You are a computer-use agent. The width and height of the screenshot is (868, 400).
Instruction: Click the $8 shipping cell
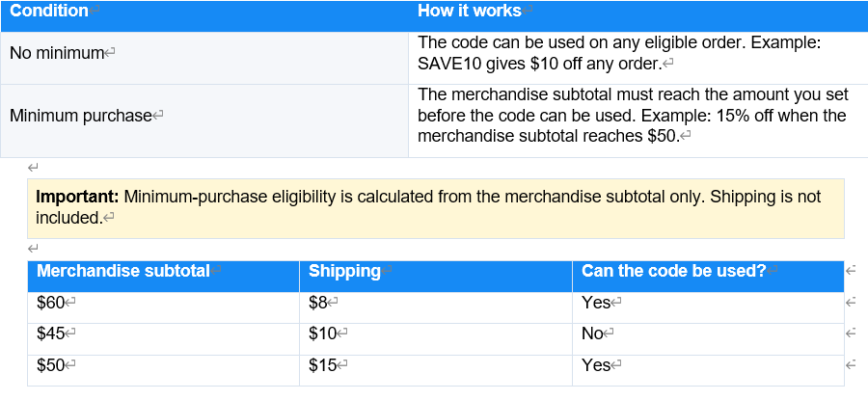point(436,307)
